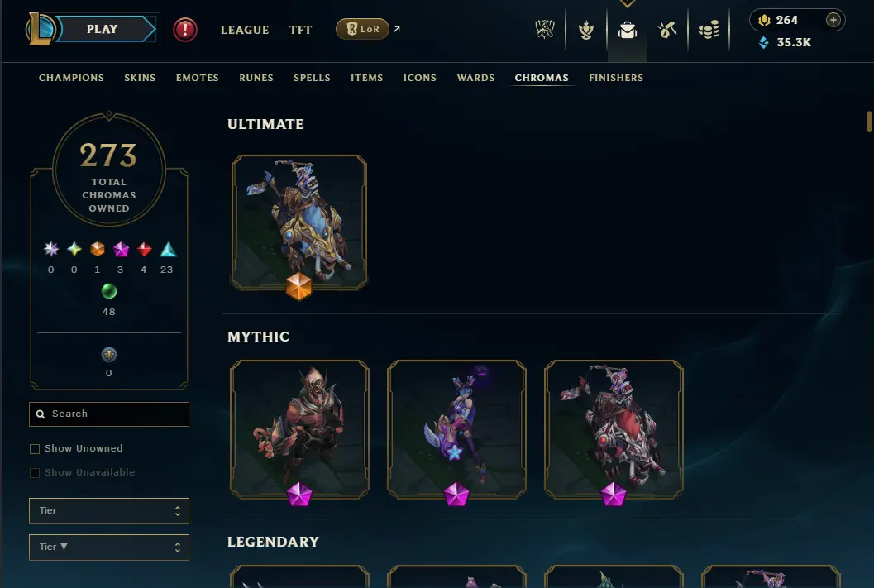Open the Store coins icon
Screen dimensions: 874x588
click(x=709, y=30)
